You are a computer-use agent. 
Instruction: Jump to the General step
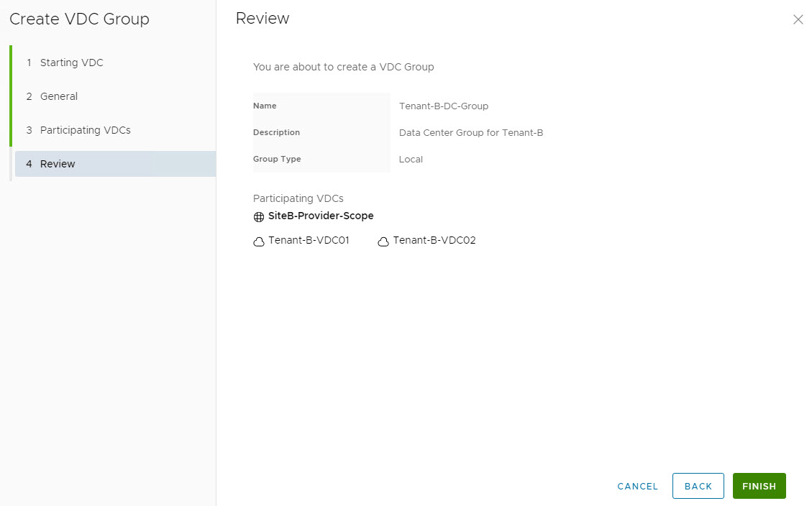(x=58, y=96)
